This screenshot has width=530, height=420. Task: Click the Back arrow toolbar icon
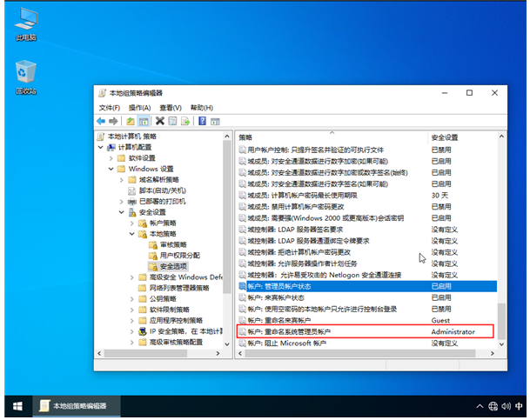[x=102, y=121]
